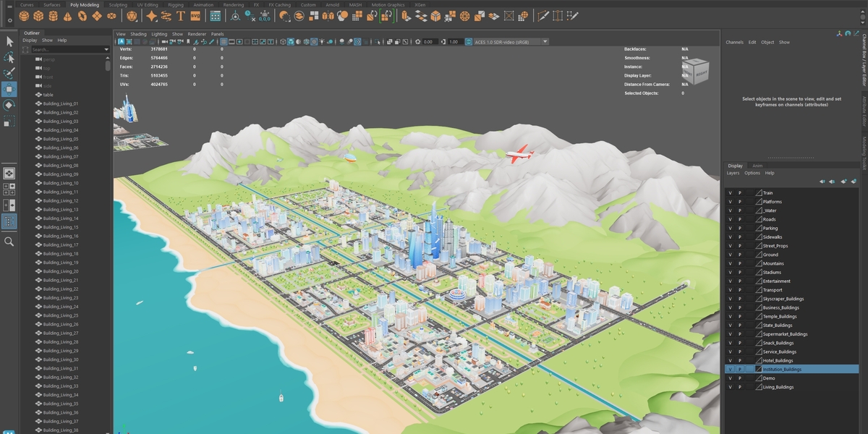The width and height of the screenshot is (868, 434).
Task: Open the magnifier search icon in the left toolbox
Action: [9, 242]
